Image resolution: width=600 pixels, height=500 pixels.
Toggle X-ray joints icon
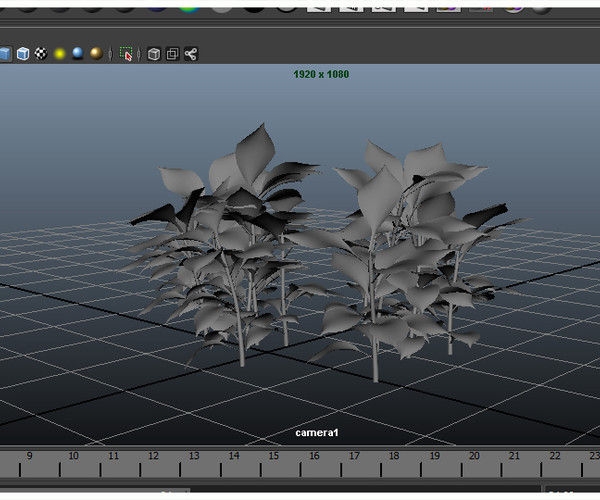[x=190, y=53]
